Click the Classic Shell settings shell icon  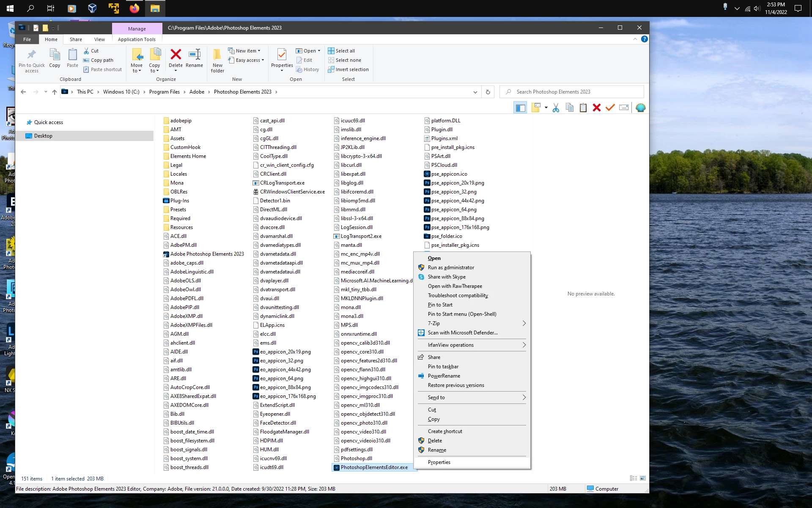pyautogui.click(x=640, y=108)
